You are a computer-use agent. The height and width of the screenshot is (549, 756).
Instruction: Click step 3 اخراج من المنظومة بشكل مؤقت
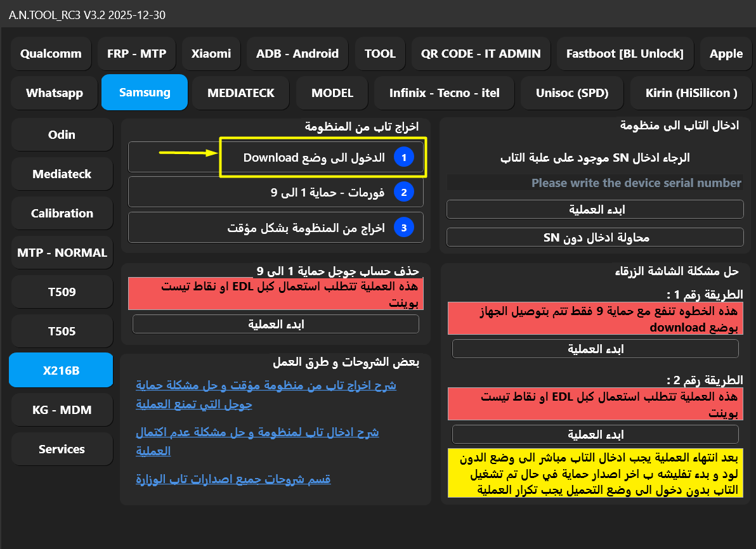(276, 228)
